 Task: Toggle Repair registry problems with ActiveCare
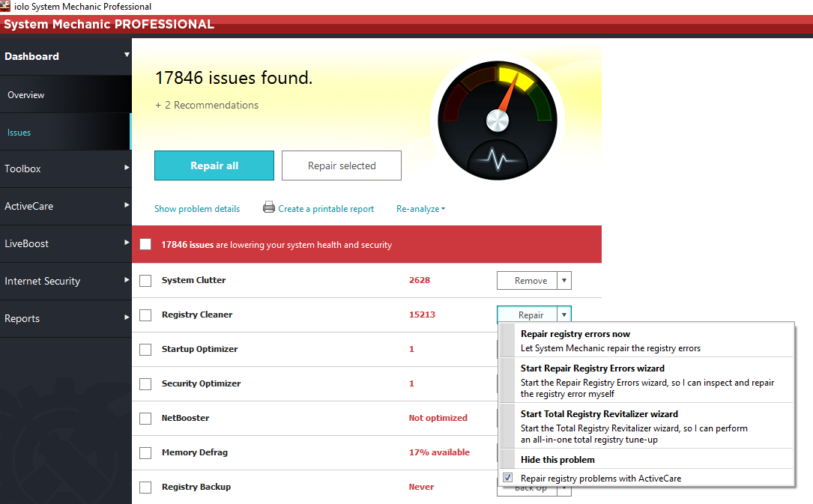(508, 478)
